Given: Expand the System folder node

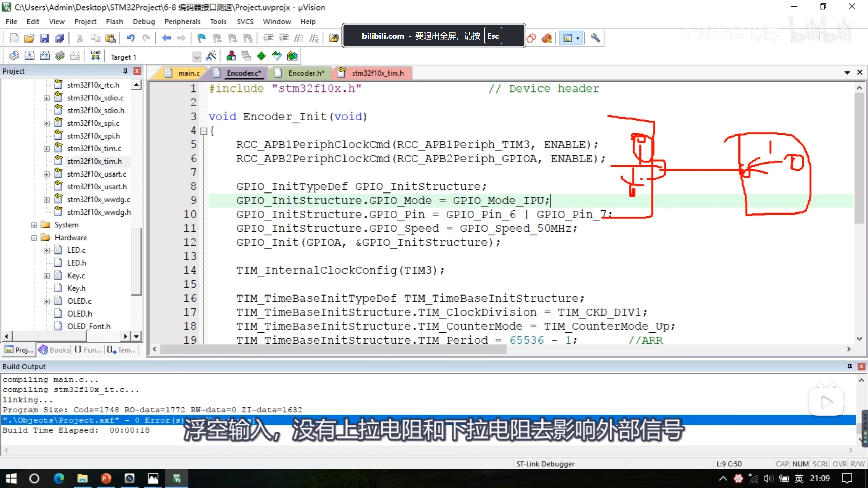Looking at the screenshot, I should click(x=34, y=225).
